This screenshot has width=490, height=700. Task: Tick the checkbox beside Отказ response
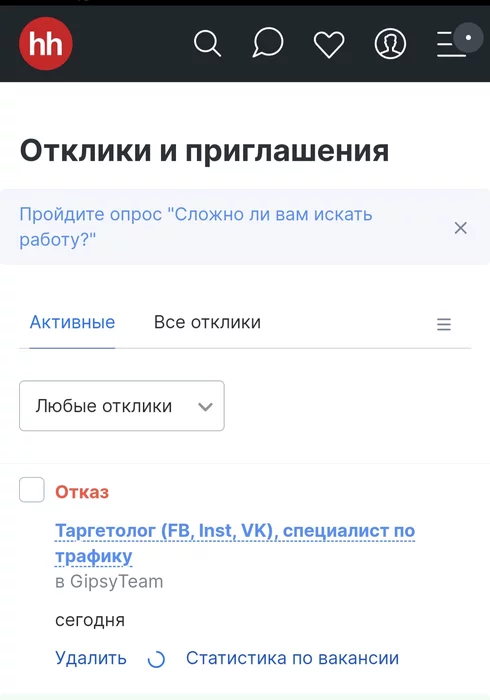coord(32,490)
